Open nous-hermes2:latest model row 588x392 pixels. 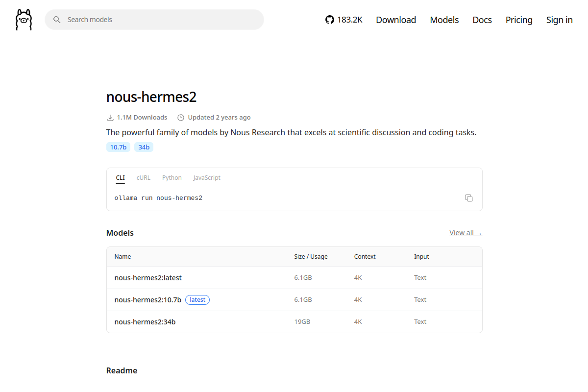(x=294, y=278)
